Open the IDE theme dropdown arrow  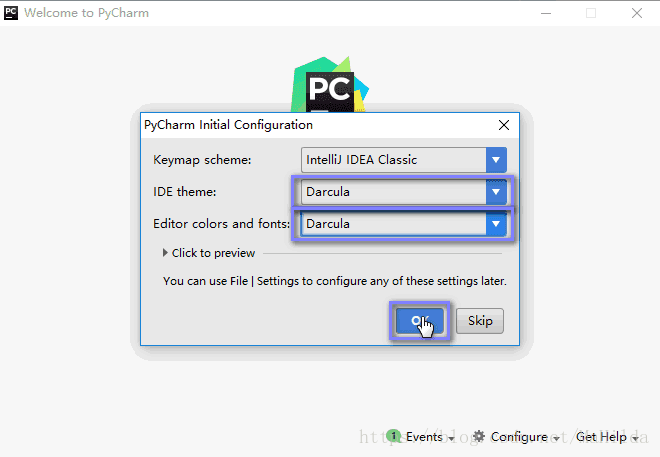point(496,192)
